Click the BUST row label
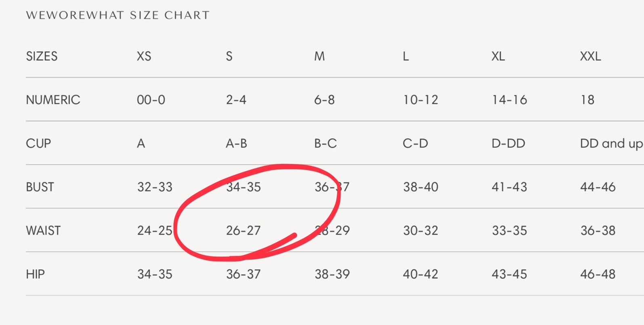 [40, 187]
